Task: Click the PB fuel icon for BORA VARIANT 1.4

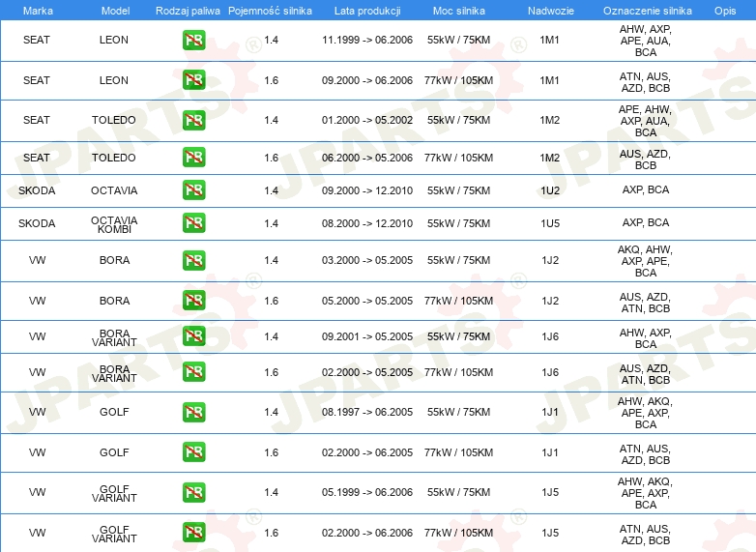Action: 193,336
